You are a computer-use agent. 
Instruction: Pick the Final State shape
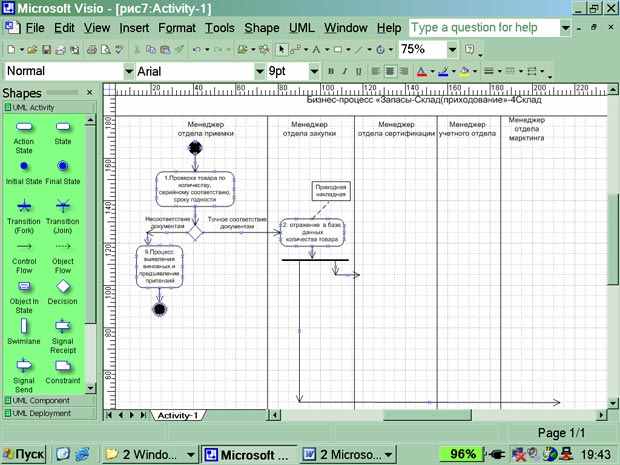[63, 172]
